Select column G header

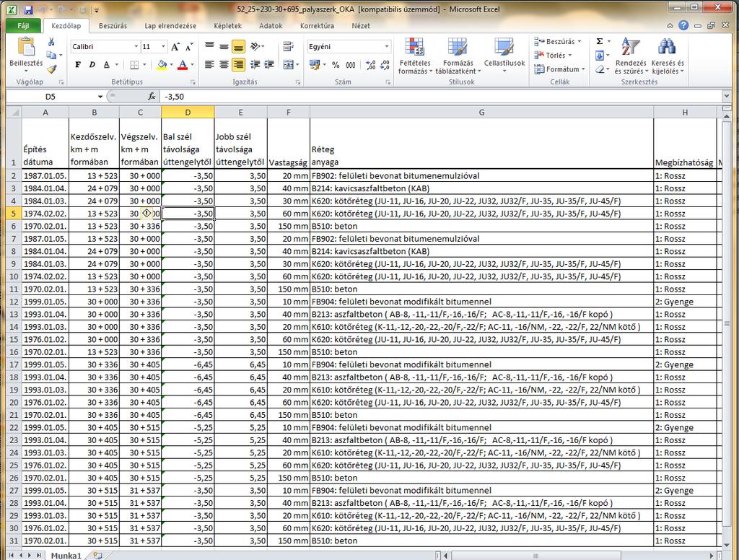coord(481,112)
